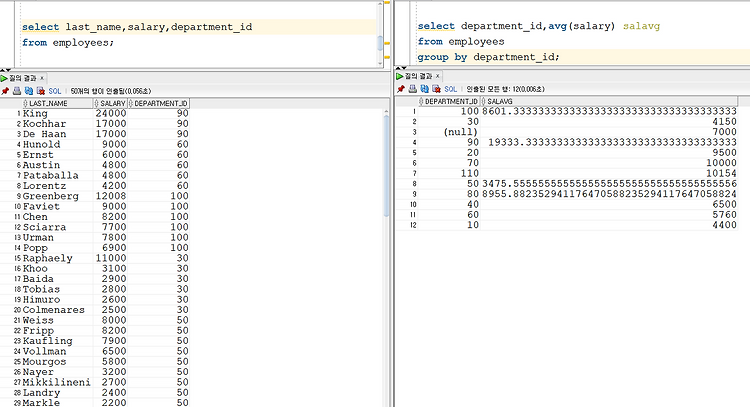Viewport: 750px width, 407px height.
Task: Select the Mourgos name cell
Action: pyautogui.click(x=57, y=362)
